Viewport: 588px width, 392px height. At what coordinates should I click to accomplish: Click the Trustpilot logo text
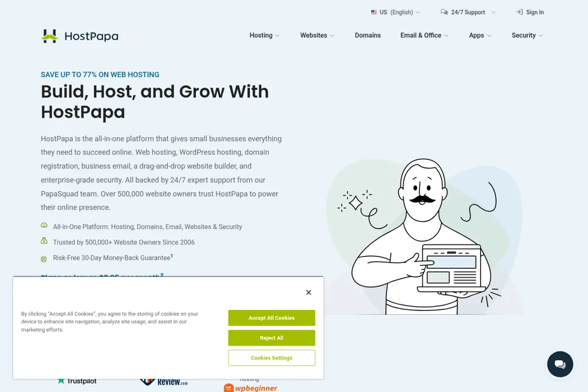pyautogui.click(x=81, y=381)
